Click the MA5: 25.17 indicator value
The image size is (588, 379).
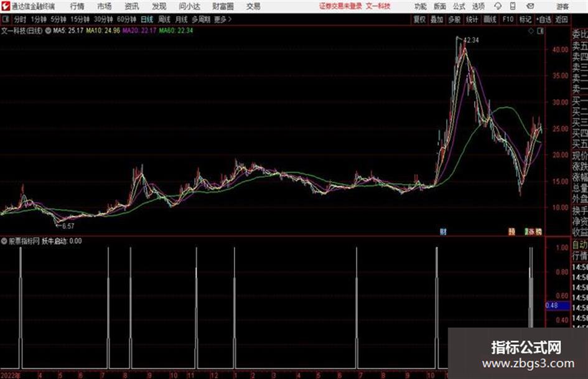[x=68, y=30]
